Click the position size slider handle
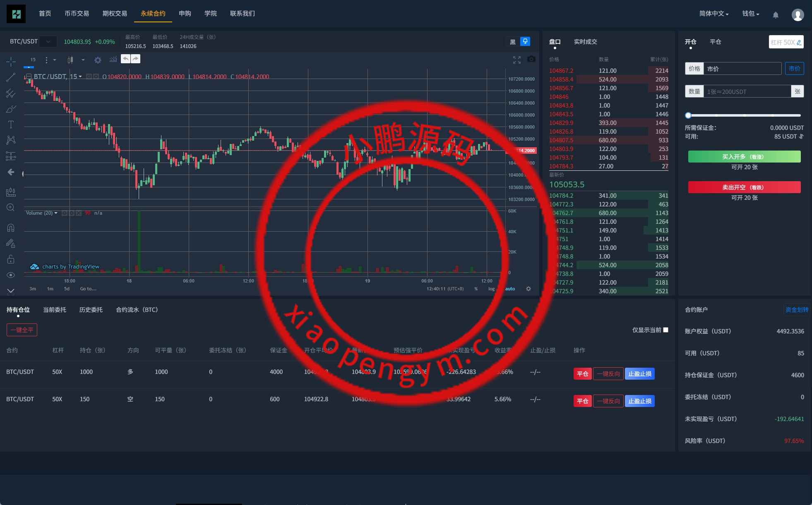Viewport: 812px width, 505px height. [688, 115]
